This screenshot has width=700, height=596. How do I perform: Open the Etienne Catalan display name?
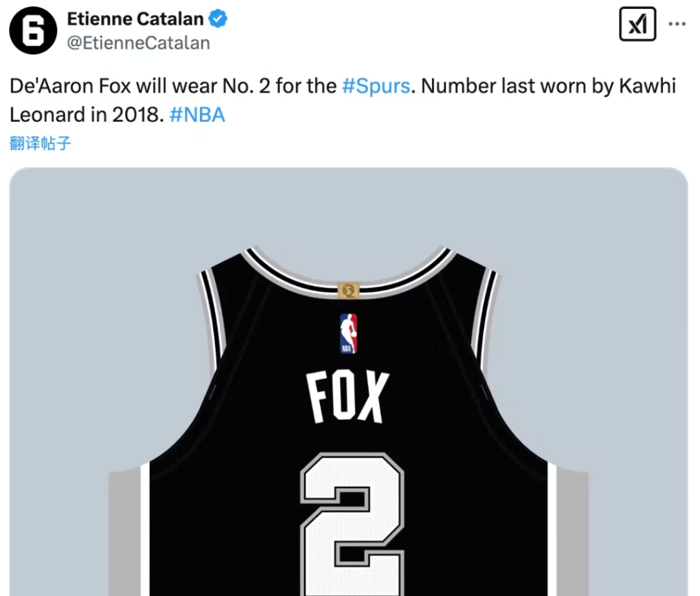135,19
